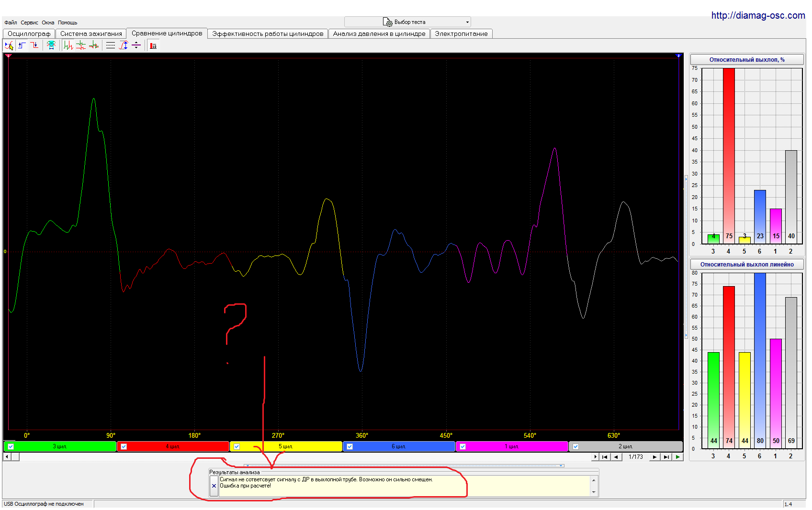Click the analysis result message text

click(326, 482)
